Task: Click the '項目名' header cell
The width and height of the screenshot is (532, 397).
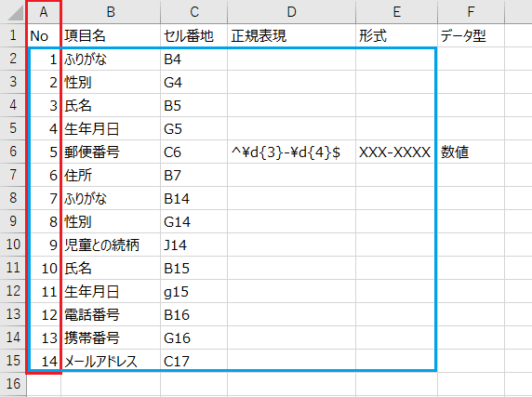Action: pyautogui.click(x=111, y=35)
